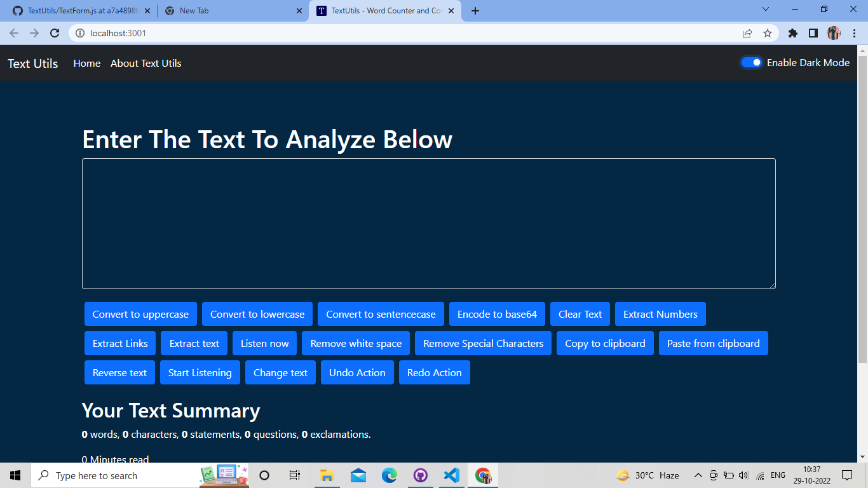This screenshot has width=868, height=488.
Task: Click the browser forward arrow
Action: click(34, 33)
